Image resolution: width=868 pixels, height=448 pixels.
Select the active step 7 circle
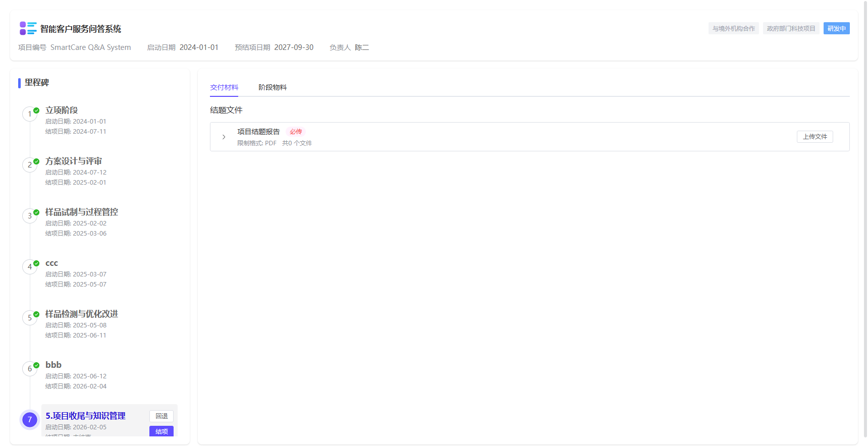pyautogui.click(x=30, y=420)
